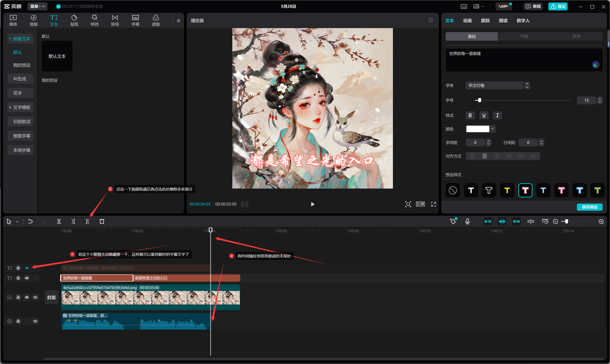
Task: Open the 特效 effects panel
Action: point(95,20)
